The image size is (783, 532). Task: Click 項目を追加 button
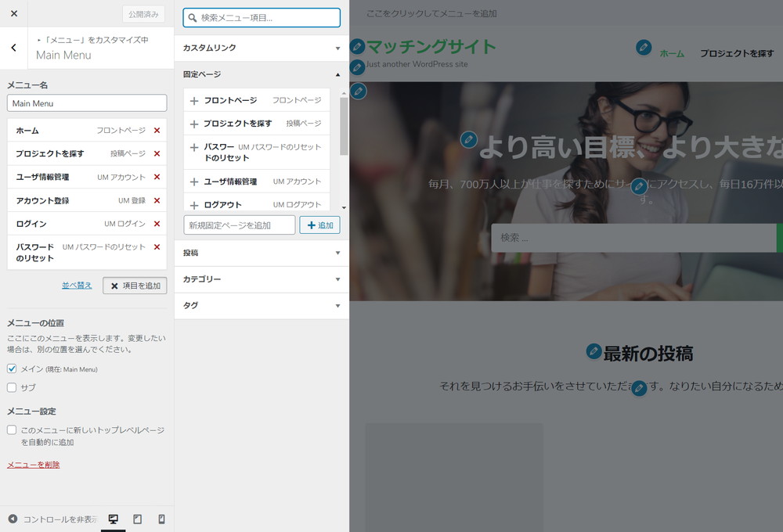[x=135, y=286]
